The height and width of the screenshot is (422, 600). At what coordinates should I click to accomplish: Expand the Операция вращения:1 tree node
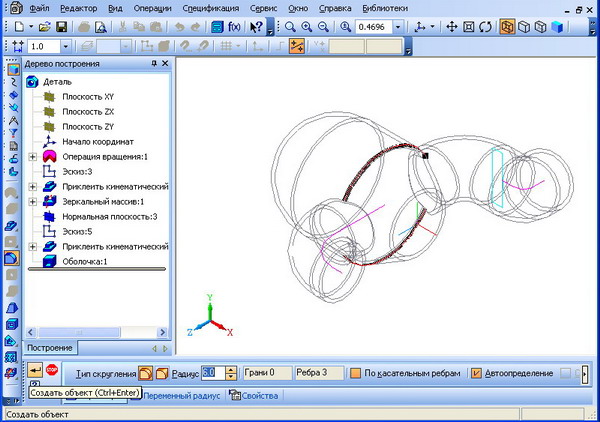(x=33, y=157)
